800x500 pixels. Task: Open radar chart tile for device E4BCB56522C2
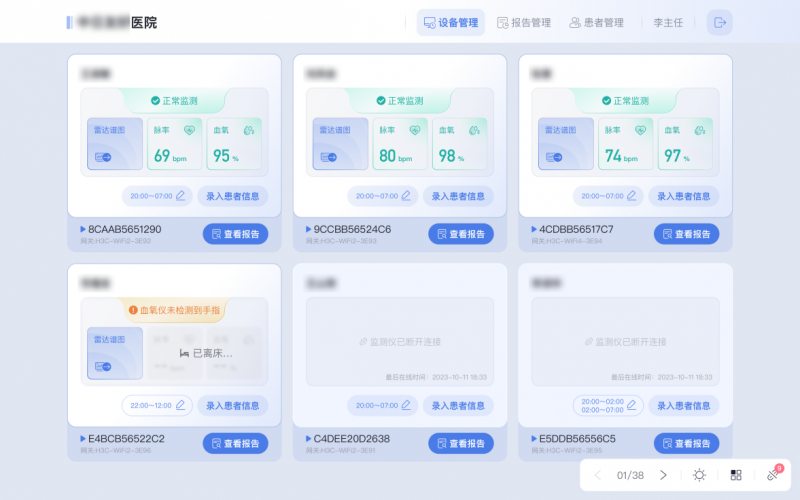pyautogui.click(x=115, y=353)
